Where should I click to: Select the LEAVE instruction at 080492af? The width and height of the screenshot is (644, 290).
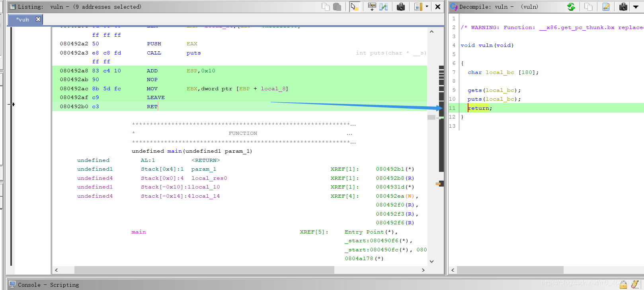pos(156,97)
